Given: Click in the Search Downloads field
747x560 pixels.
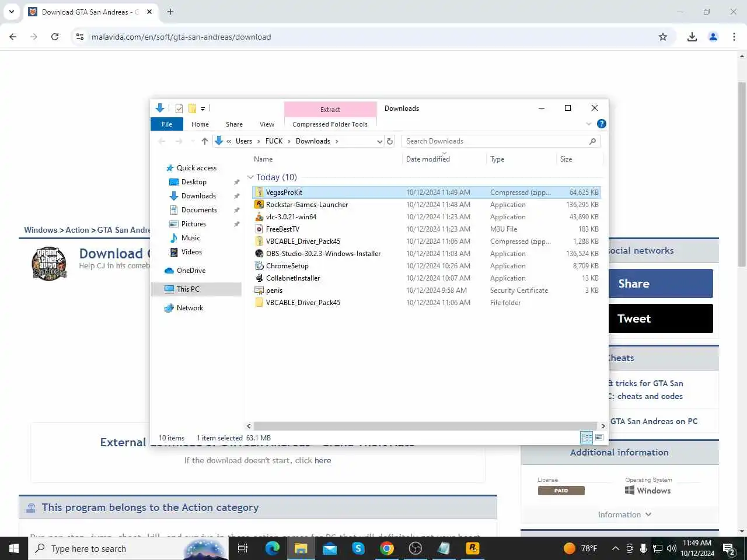Looking at the screenshot, I should (x=496, y=141).
